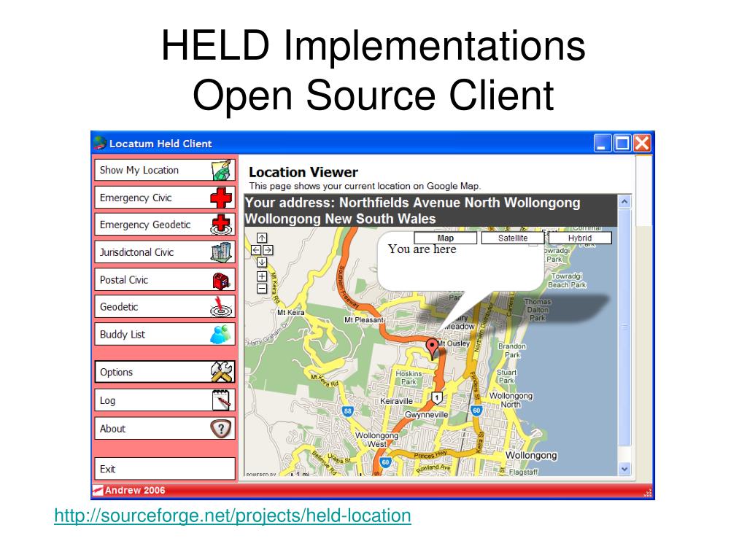747x560 pixels.
Task: Pan the map left with the arrow
Action: tap(256, 250)
